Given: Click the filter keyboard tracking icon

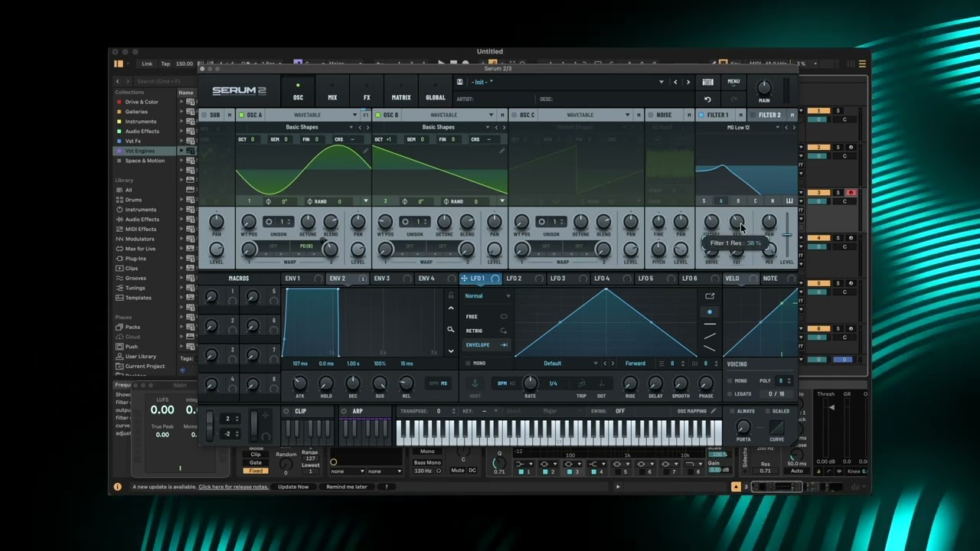Looking at the screenshot, I should pos(789,201).
